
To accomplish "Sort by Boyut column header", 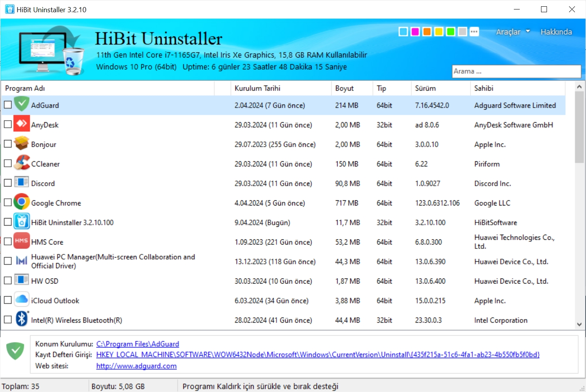I will coord(352,88).
